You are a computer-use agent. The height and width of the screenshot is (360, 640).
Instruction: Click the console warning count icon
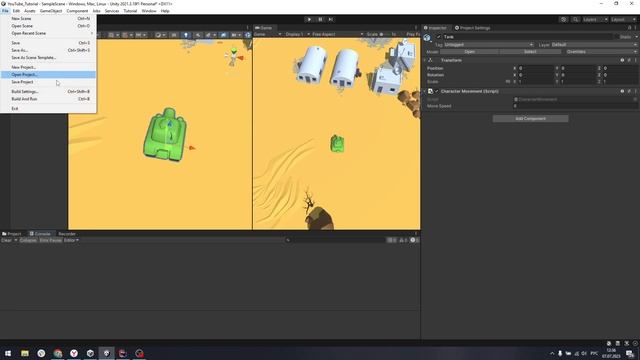(403, 240)
